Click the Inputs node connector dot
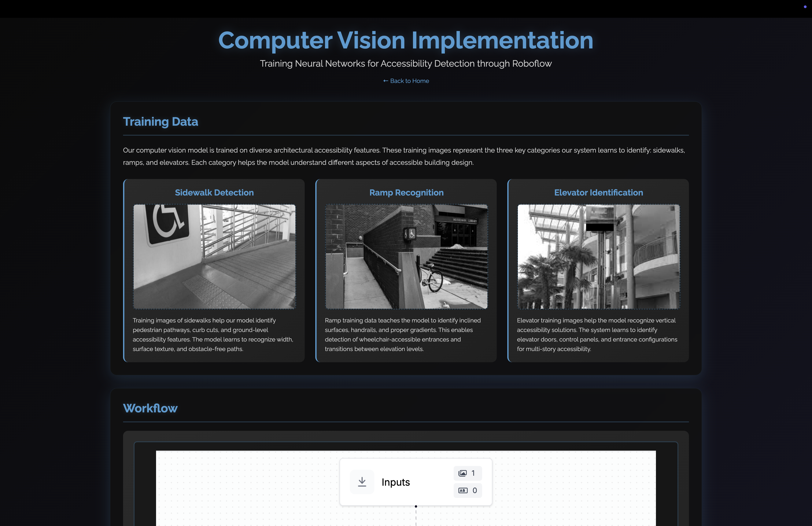This screenshot has width=812, height=526. click(x=416, y=506)
